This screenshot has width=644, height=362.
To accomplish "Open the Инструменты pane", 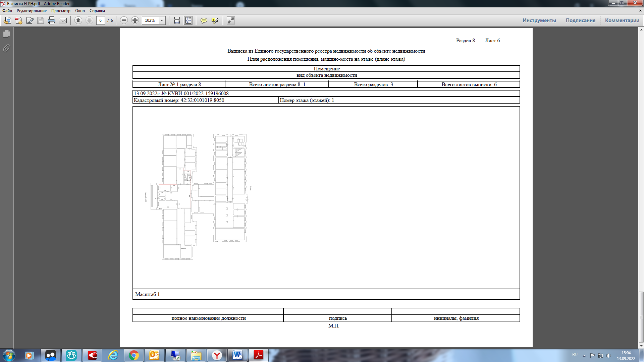I will click(539, 20).
